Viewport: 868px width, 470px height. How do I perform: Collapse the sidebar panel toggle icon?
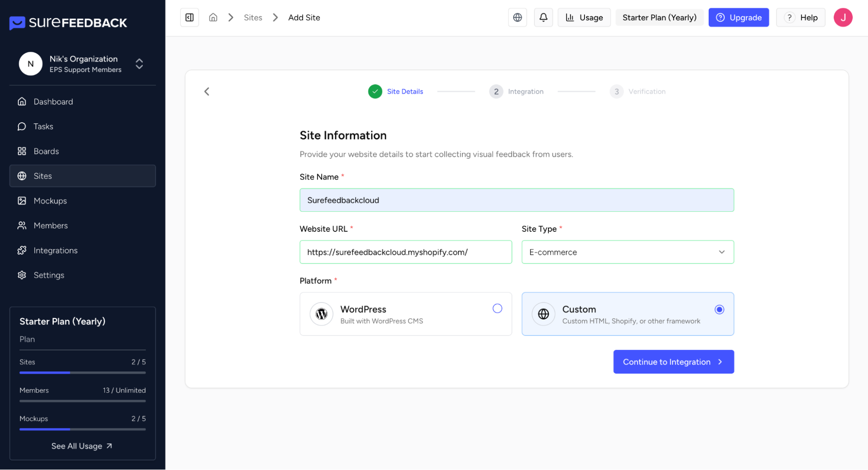coord(189,17)
